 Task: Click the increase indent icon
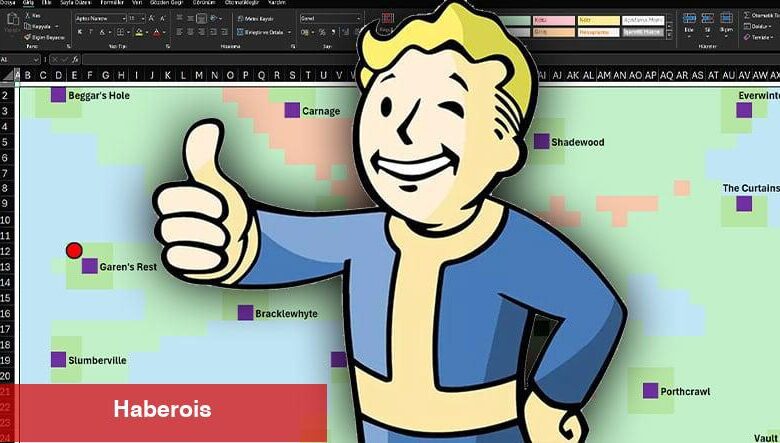click(x=225, y=32)
